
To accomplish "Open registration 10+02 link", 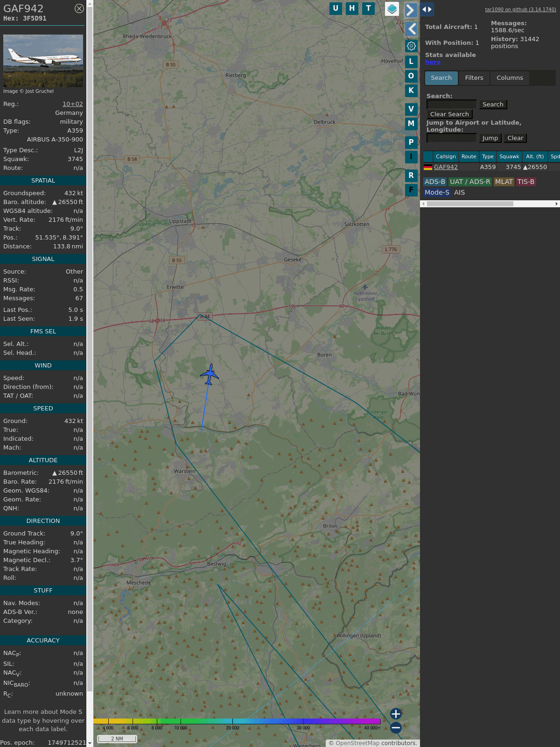I will point(73,104).
